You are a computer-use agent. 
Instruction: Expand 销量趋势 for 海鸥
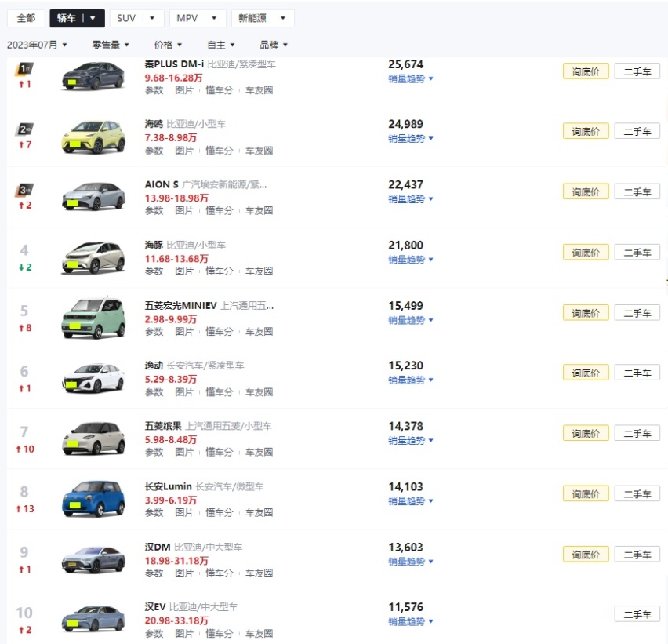[x=410, y=139]
